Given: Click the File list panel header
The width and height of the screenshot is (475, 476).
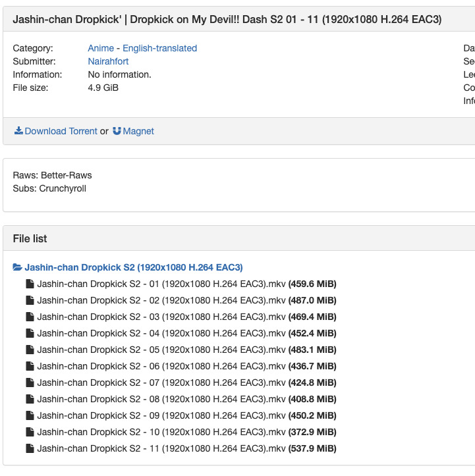Looking at the screenshot, I should tap(30, 238).
